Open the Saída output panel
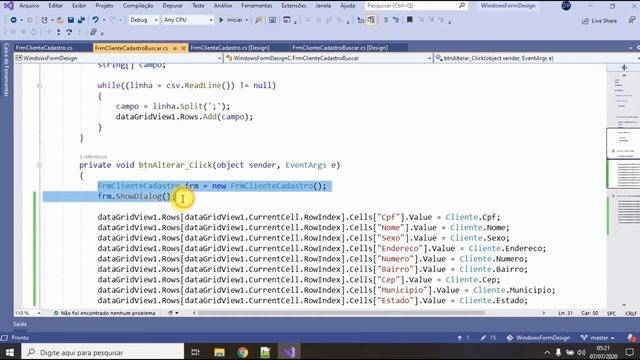 [x=20, y=324]
